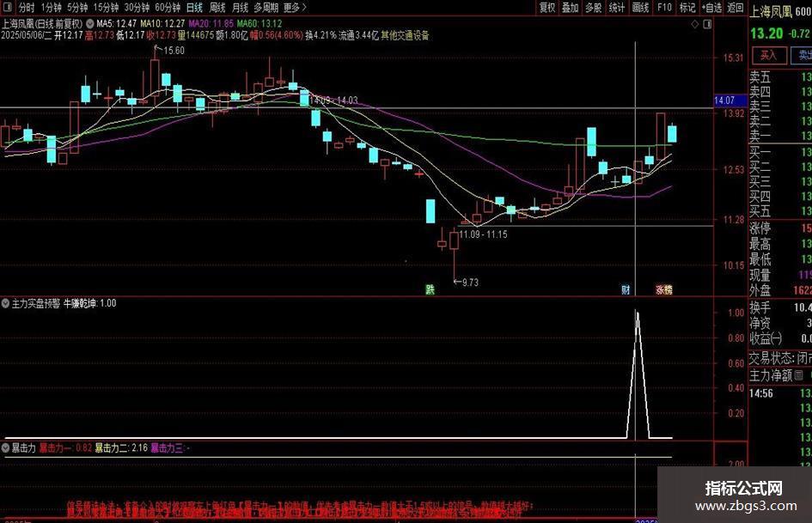The width and height of the screenshot is (812, 523).
Task: Click the 标记 mark button
Action: tap(687, 8)
